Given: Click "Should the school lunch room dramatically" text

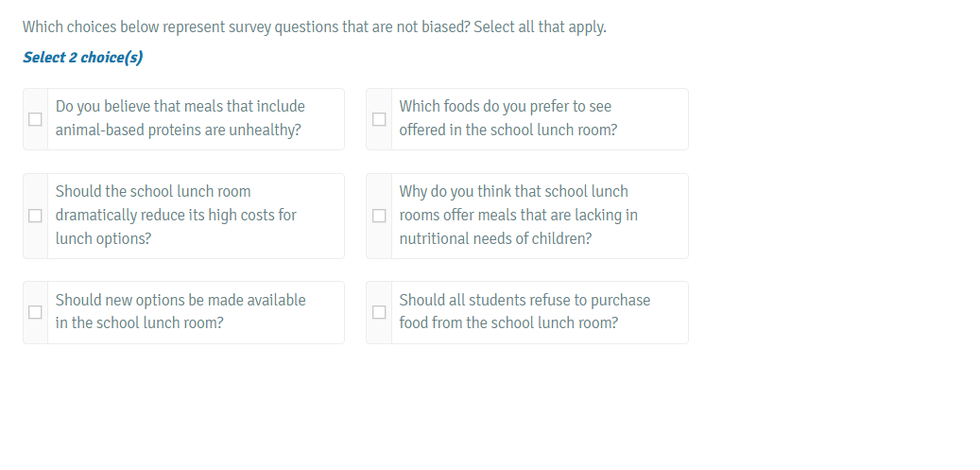Looking at the screenshot, I should [x=176, y=203].
